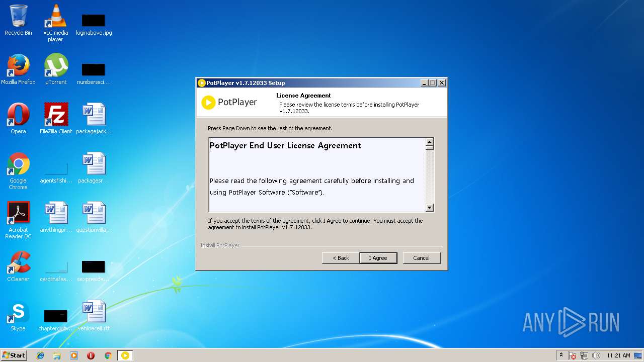Click the setup title bar PotPlayer icon

coord(202,83)
